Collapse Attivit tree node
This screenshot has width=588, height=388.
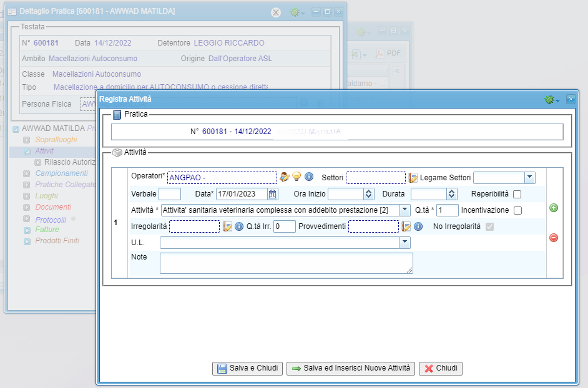[27, 152]
